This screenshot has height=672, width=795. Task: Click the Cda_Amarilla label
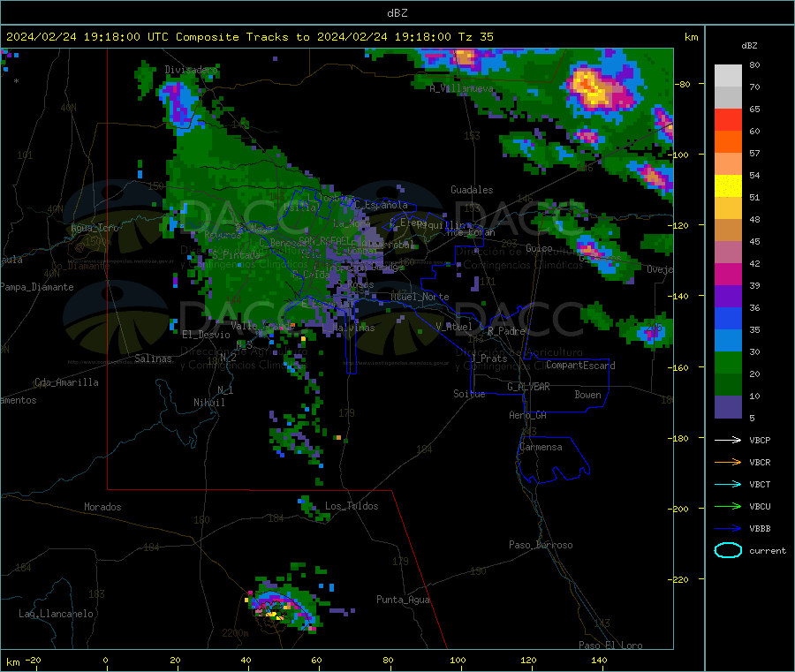point(66,382)
